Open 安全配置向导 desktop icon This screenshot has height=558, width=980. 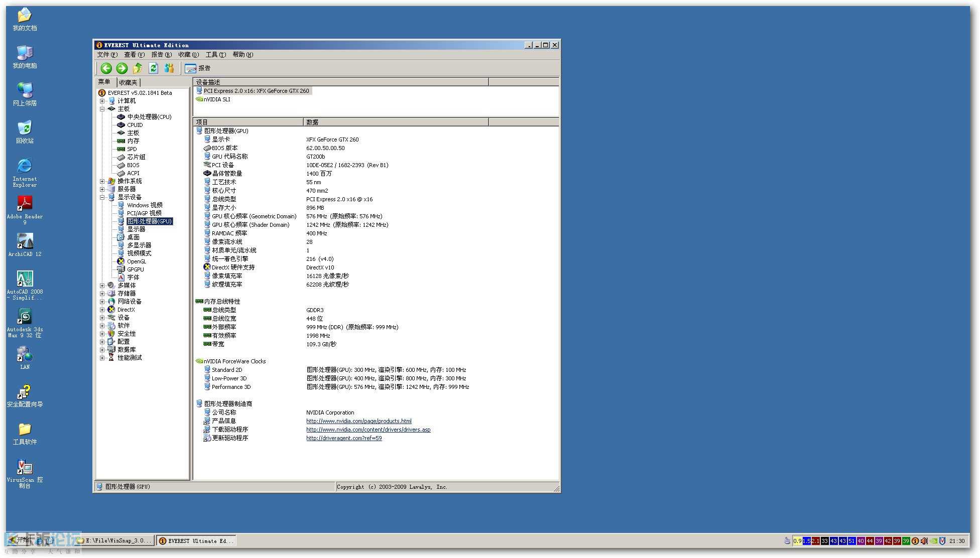point(25,395)
